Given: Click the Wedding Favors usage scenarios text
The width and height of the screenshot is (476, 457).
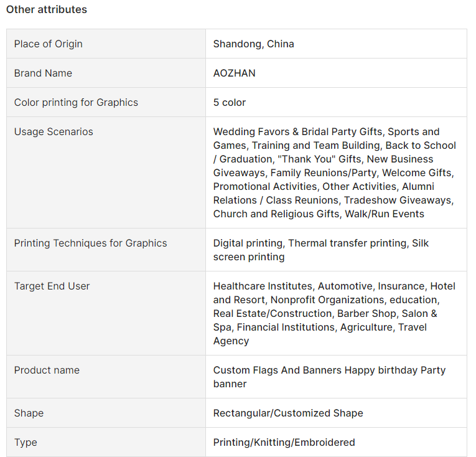Looking at the screenshot, I should [335, 172].
